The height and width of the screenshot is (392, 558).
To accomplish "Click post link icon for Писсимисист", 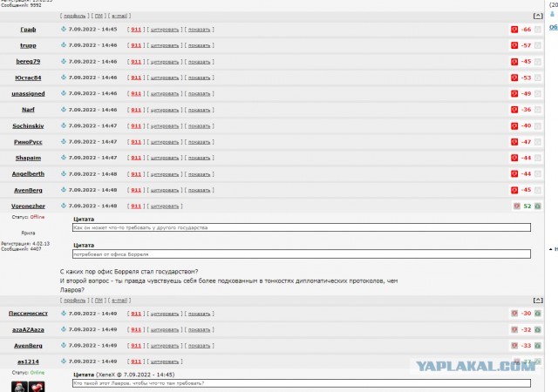I will (64, 314).
